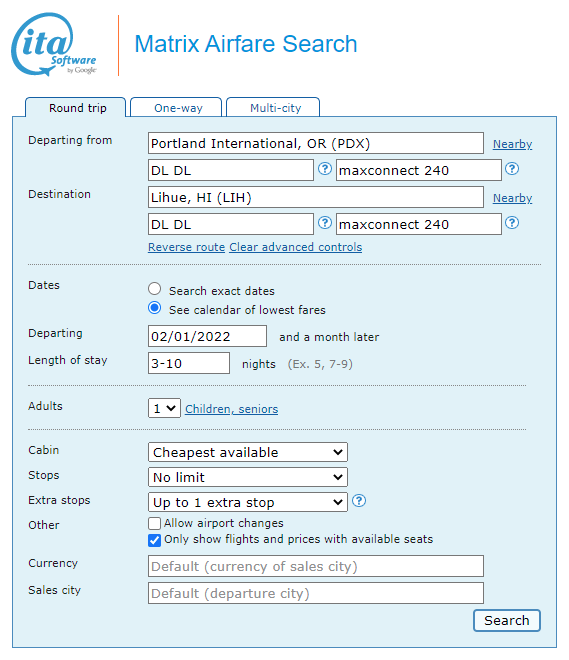Screen dimensions: 569x660
Task: Open help icon beside destination routing codes field
Action: coord(324,223)
